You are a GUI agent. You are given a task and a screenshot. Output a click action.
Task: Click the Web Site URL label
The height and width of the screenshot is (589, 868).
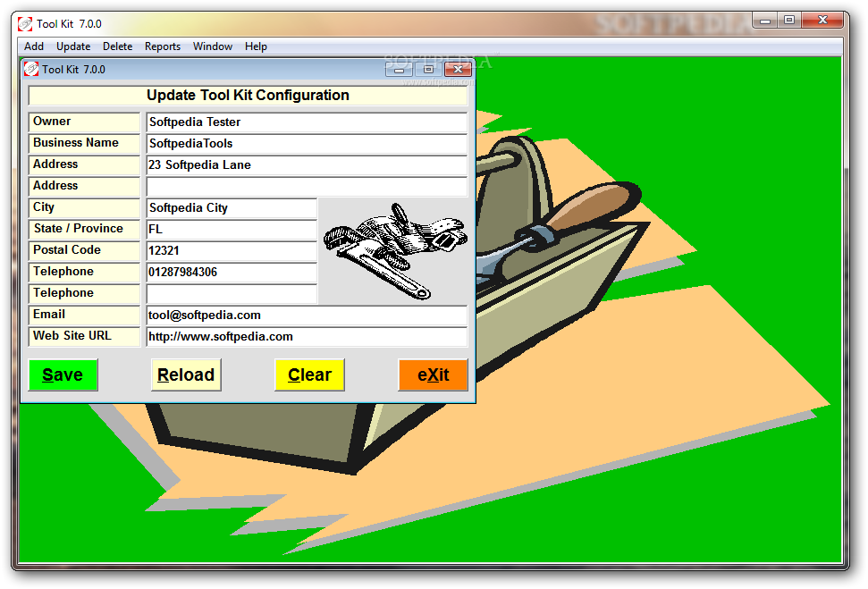(x=84, y=337)
